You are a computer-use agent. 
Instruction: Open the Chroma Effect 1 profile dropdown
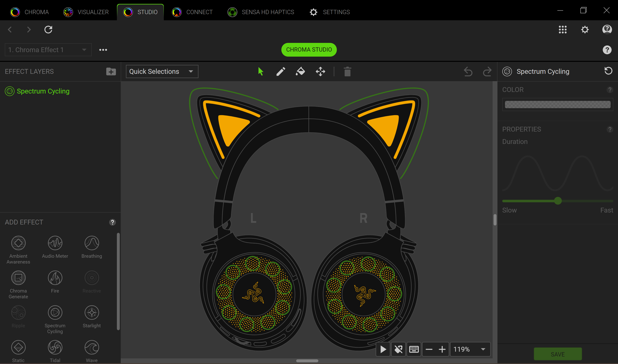[x=48, y=50]
